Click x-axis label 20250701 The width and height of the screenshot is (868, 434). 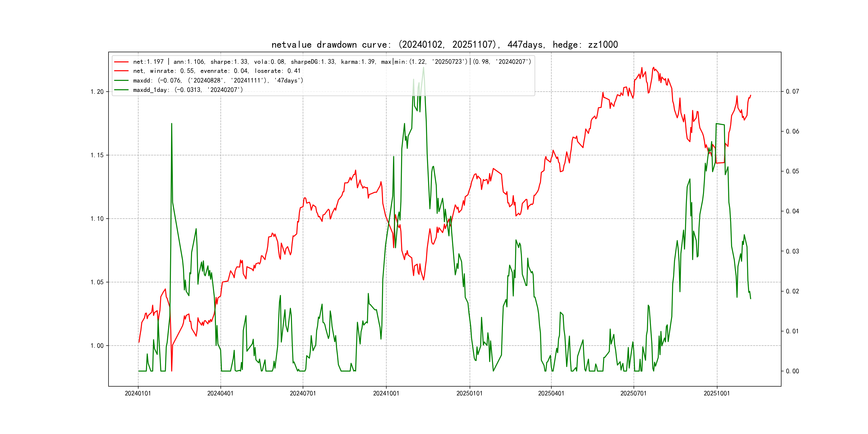click(x=634, y=394)
